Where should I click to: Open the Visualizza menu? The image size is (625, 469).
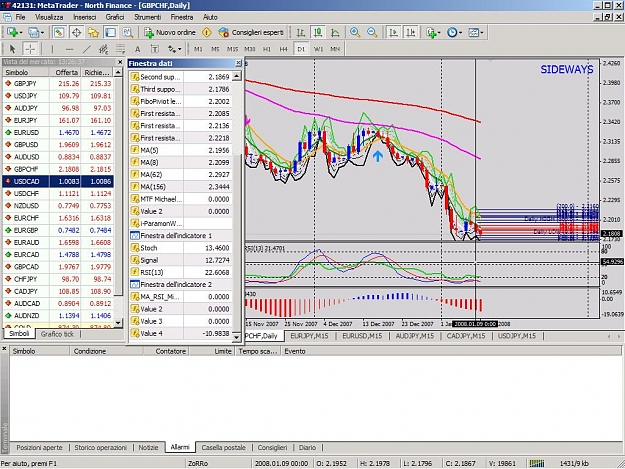(x=49, y=17)
